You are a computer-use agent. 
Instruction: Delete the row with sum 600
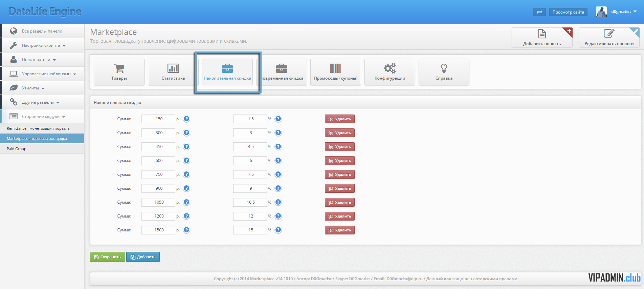tap(340, 161)
